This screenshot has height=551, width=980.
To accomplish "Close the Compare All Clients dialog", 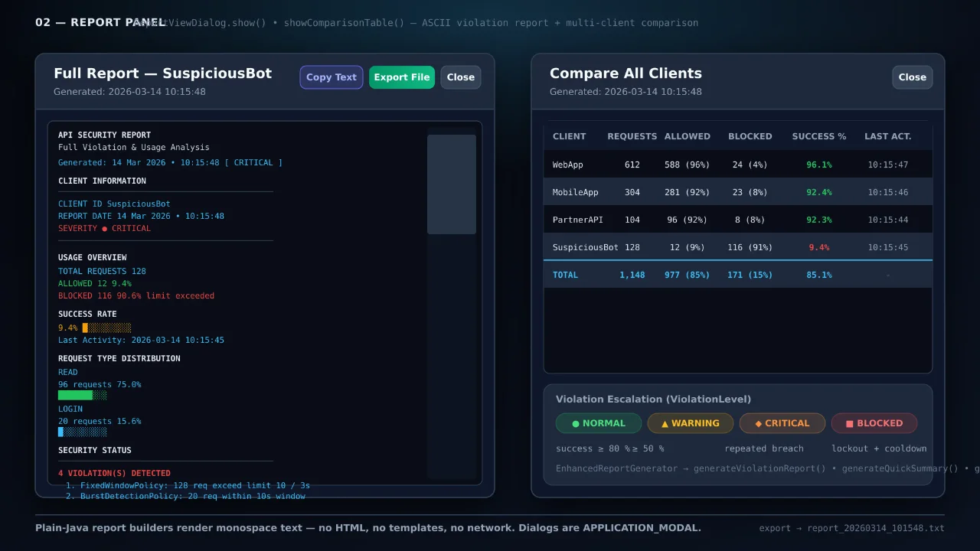I will (x=913, y=77).
